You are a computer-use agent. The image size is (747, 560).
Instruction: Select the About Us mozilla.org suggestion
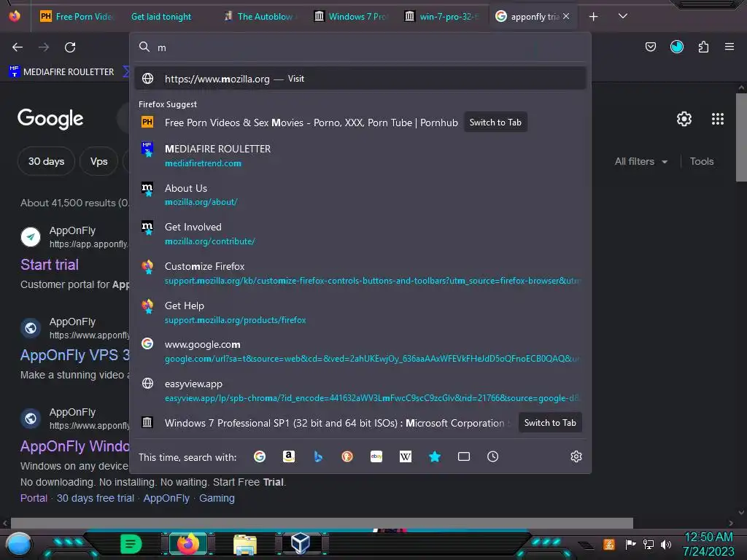[x=360, y=195]
